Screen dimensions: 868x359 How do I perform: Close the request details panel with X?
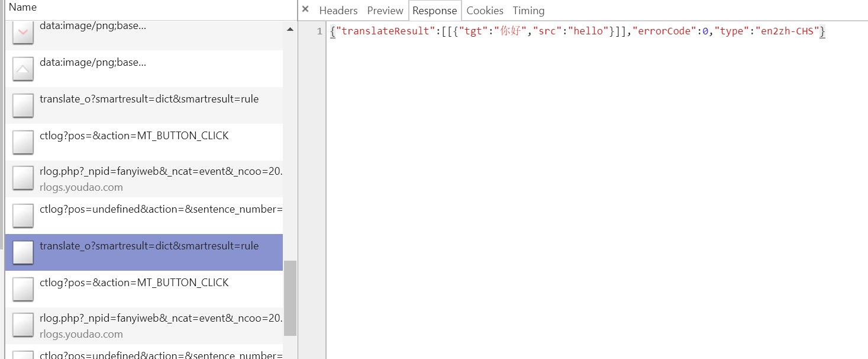click(x=305, y=9)
